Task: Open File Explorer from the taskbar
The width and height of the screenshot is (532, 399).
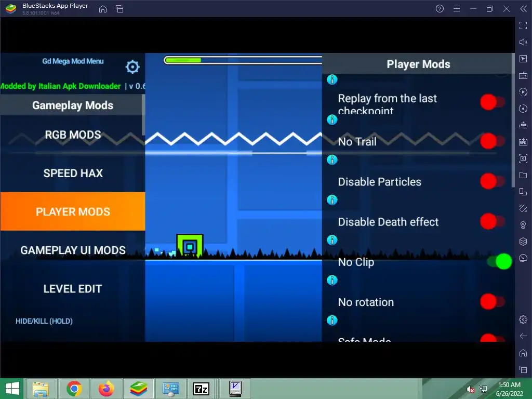Action: coord(41,389)
